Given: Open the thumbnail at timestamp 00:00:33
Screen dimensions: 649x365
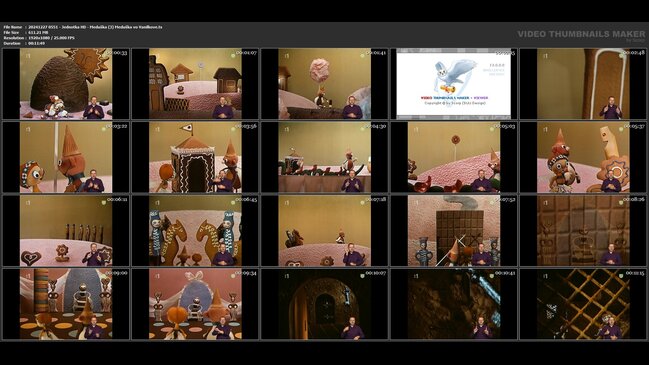Looking at the screenshot, I should [66, 84].
